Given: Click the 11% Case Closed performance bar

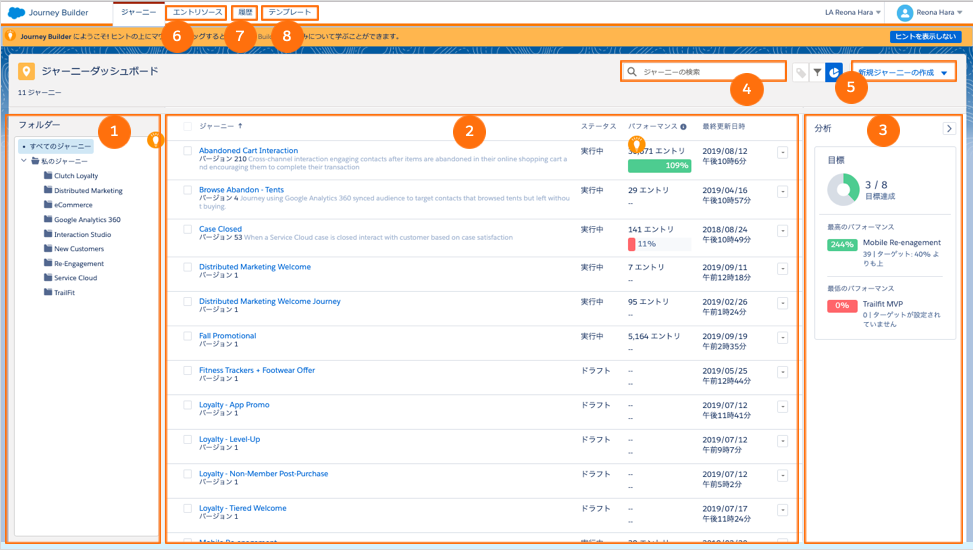Looking at the screenshot, I should tap(659, 244).
